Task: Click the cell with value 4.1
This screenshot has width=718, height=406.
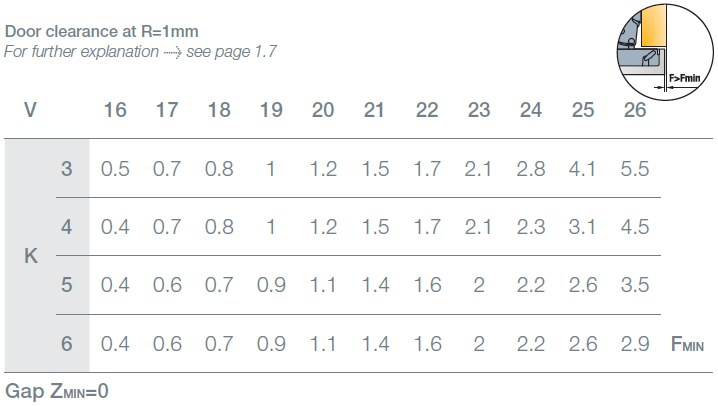Action: (583, 169)
